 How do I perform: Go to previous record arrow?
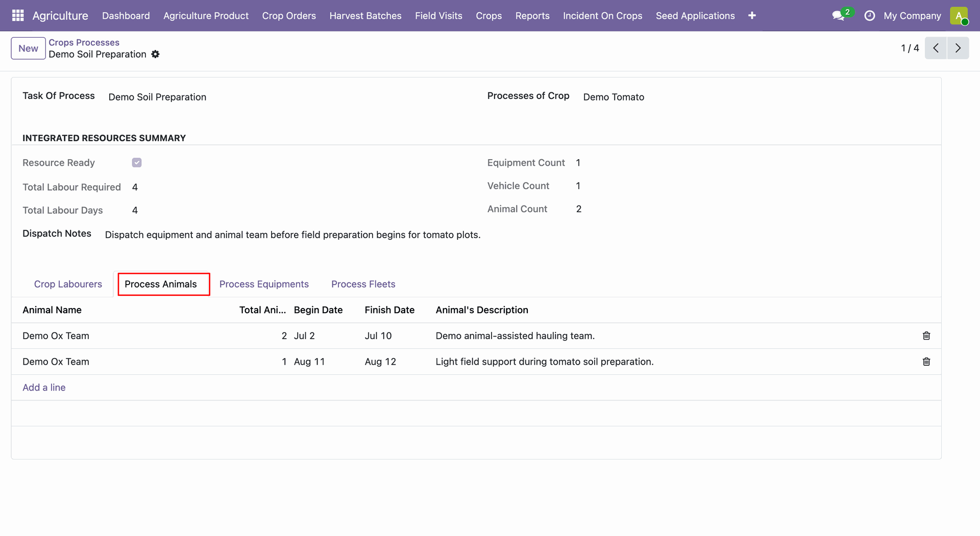click(936, 48)
